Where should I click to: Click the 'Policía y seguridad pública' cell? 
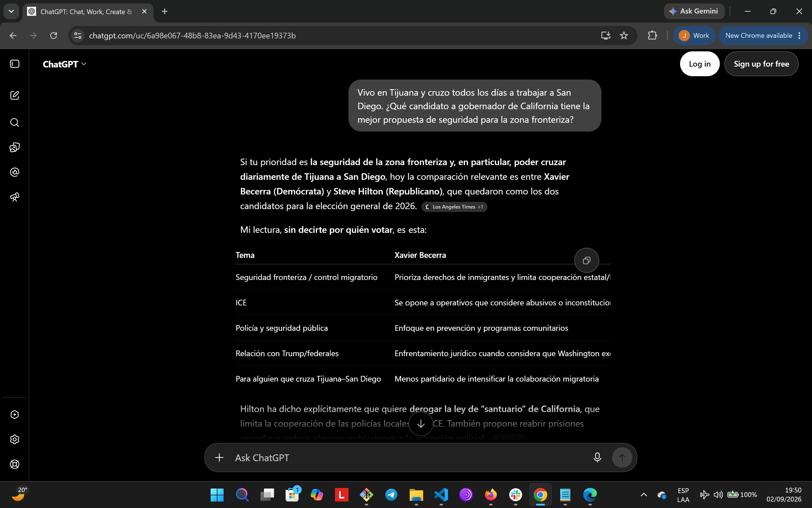coord(281,328)
